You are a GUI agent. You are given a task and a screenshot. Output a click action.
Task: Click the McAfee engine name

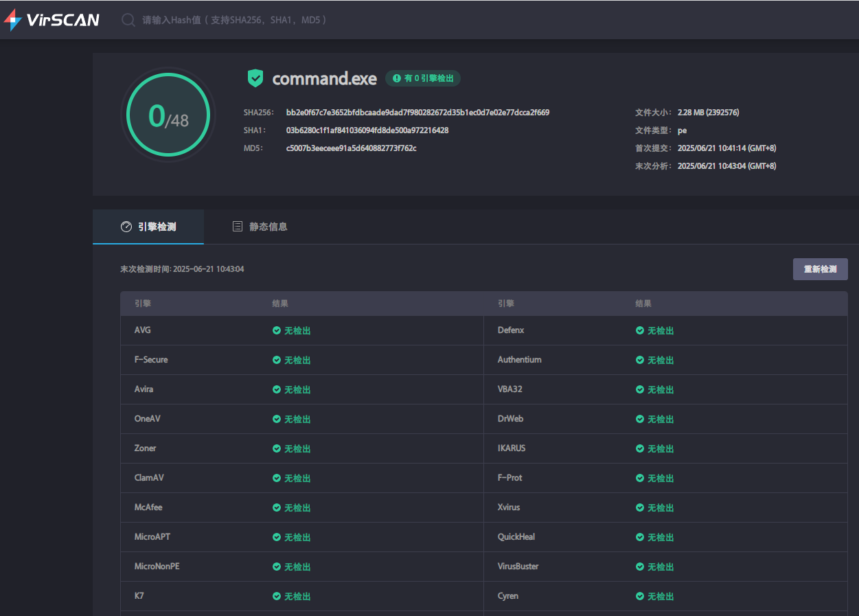tap(148, 507)
